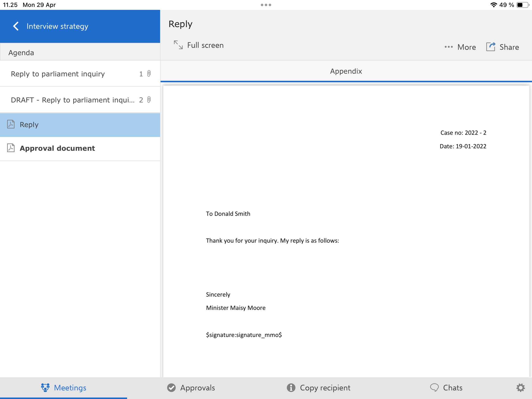Viewport: 532px width, 399px height.
Task: Click the paperclip on DRAFT agenda item
Action: point(149,100)
